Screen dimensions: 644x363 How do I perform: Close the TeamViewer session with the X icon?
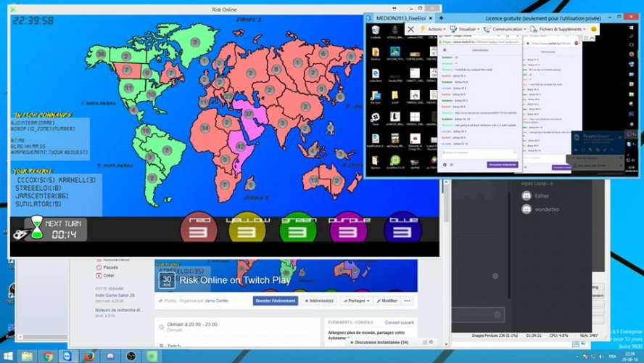coord(410,29)
